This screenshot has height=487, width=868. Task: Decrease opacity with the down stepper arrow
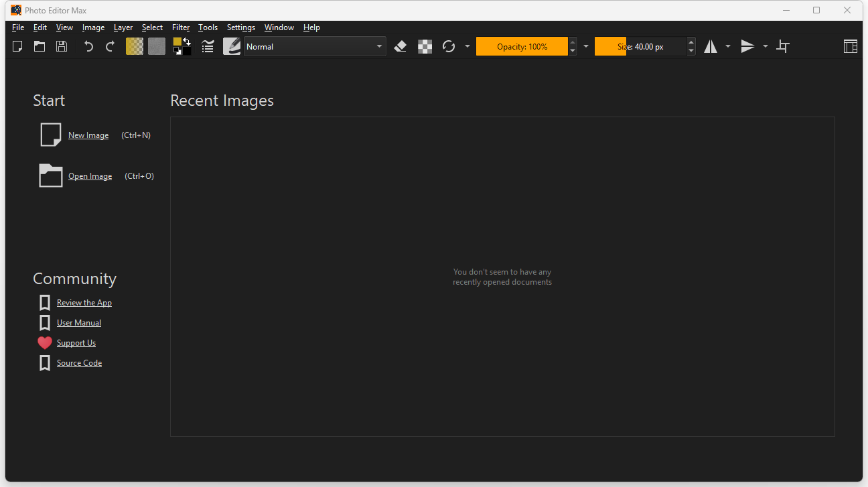click(573, 51)
